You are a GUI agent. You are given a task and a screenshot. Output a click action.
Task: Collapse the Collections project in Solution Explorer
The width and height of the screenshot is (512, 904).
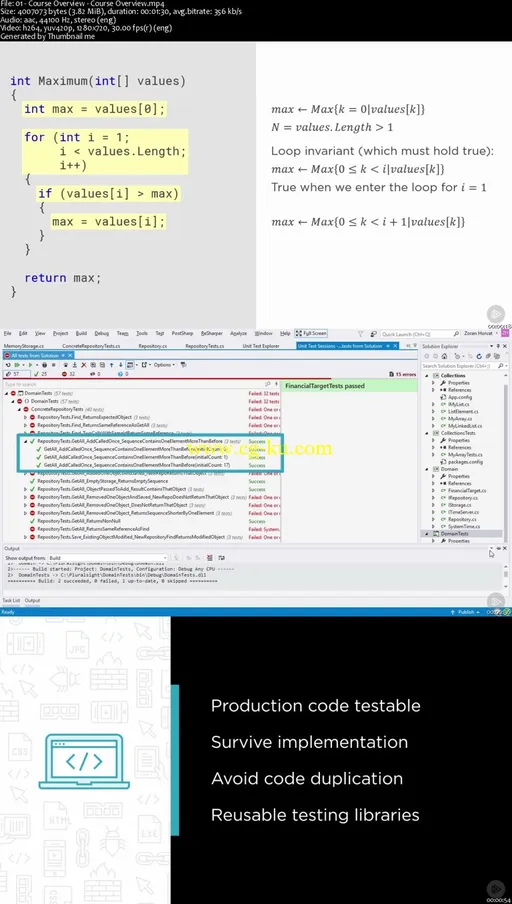427,375
